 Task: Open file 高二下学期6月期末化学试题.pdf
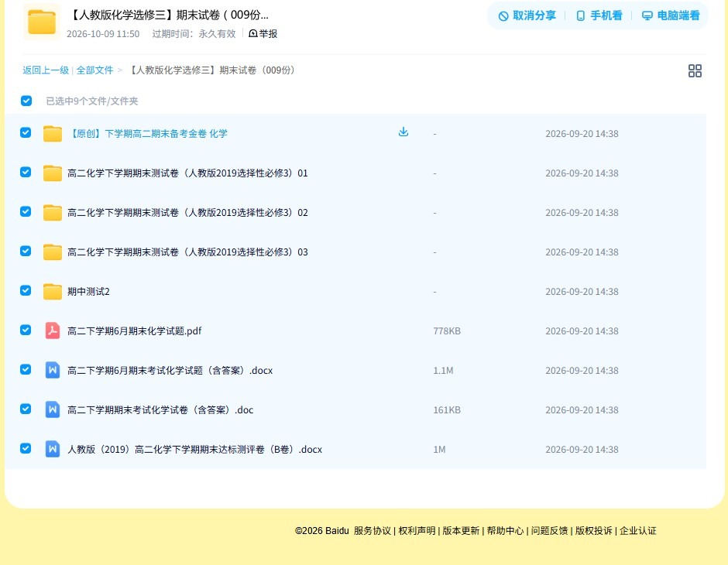click(134, 330)
